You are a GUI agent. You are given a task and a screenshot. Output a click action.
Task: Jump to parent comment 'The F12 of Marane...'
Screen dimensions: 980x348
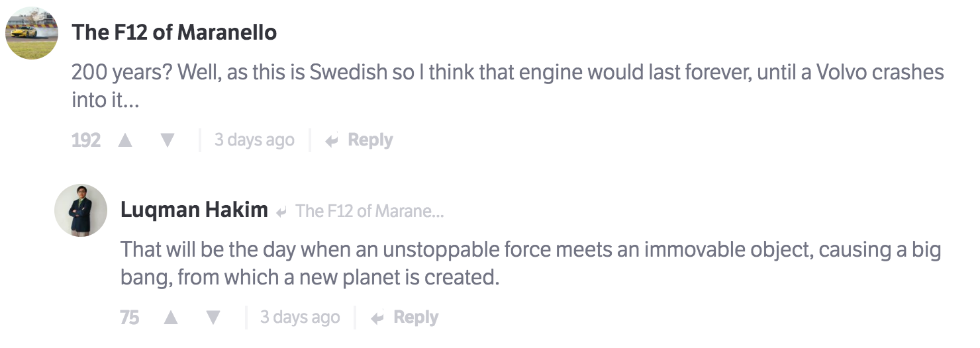pos(369,211)
